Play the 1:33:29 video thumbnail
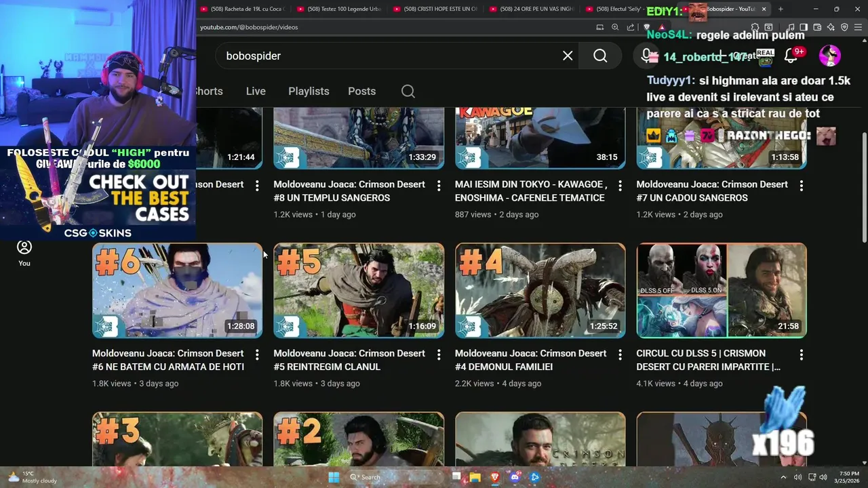The image size is (868, 488). pos(359,138)
